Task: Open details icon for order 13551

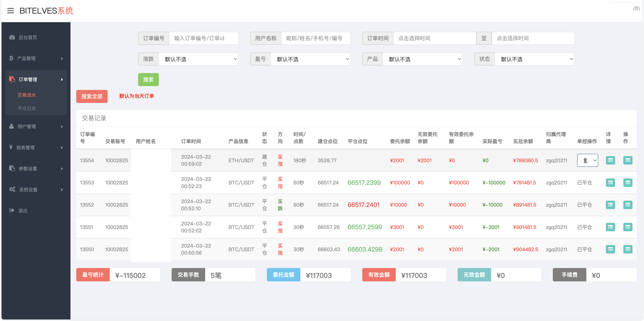Action: 610,227
